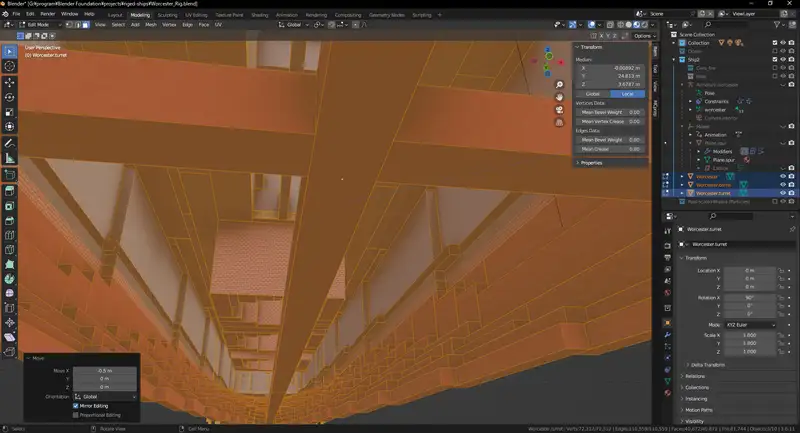Click the Rotation X field in properties

[750, 297]
